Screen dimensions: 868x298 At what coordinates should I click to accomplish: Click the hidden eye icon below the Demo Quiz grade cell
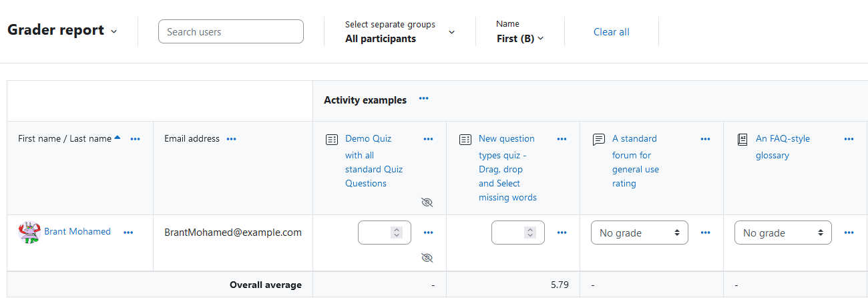427,258
